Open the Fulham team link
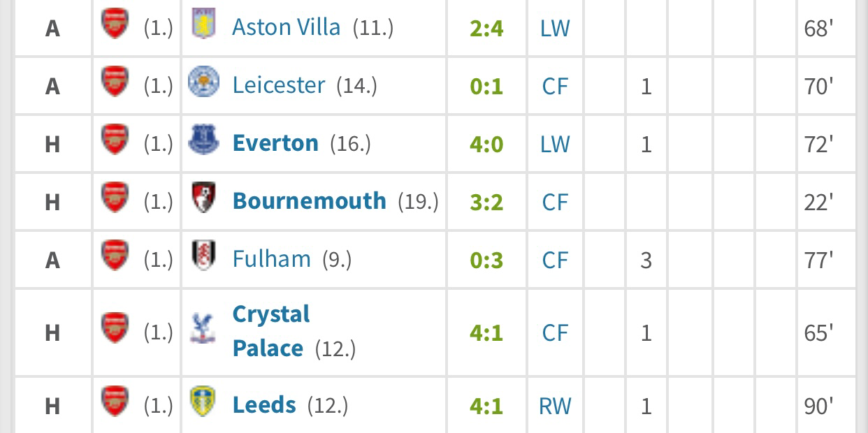Viewport: 868px width, 433px height. tap(272, 259)
